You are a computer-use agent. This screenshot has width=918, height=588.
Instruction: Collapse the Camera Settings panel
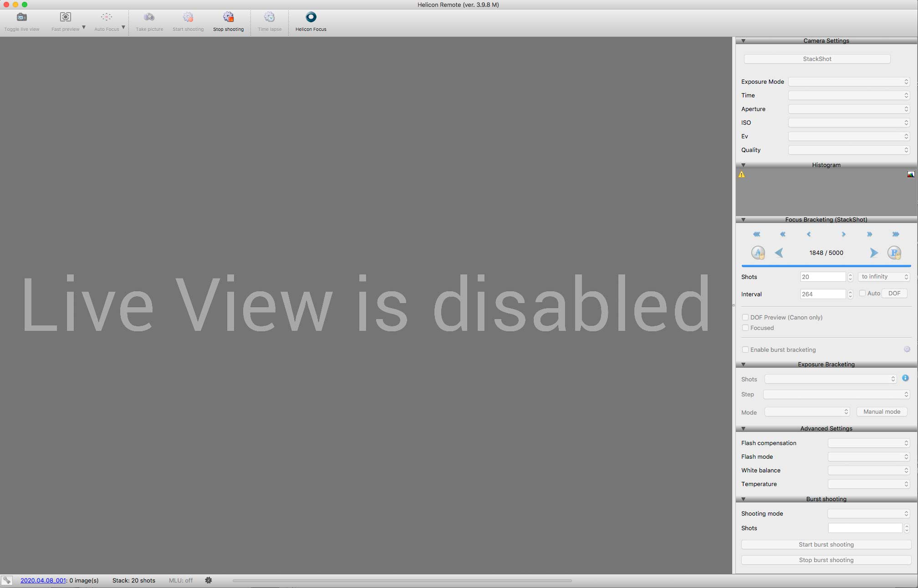[743, 41]
